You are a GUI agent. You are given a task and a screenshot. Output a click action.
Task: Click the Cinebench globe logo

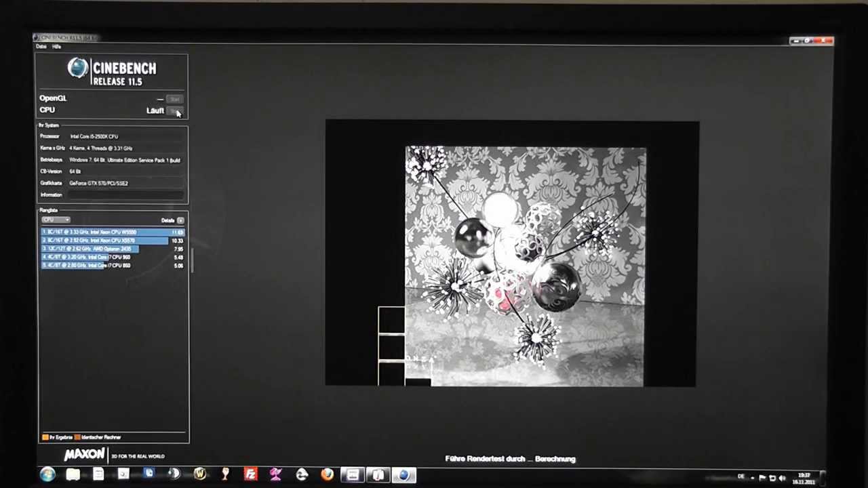click(x=77, y=68)
